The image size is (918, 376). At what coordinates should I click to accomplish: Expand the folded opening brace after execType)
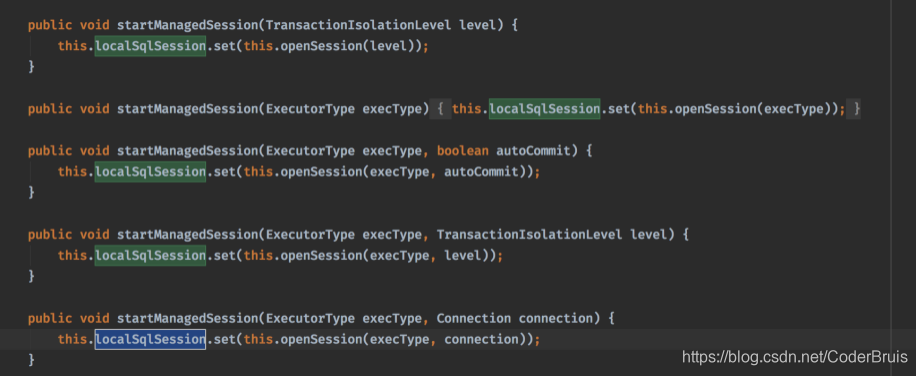coord(441,109)
